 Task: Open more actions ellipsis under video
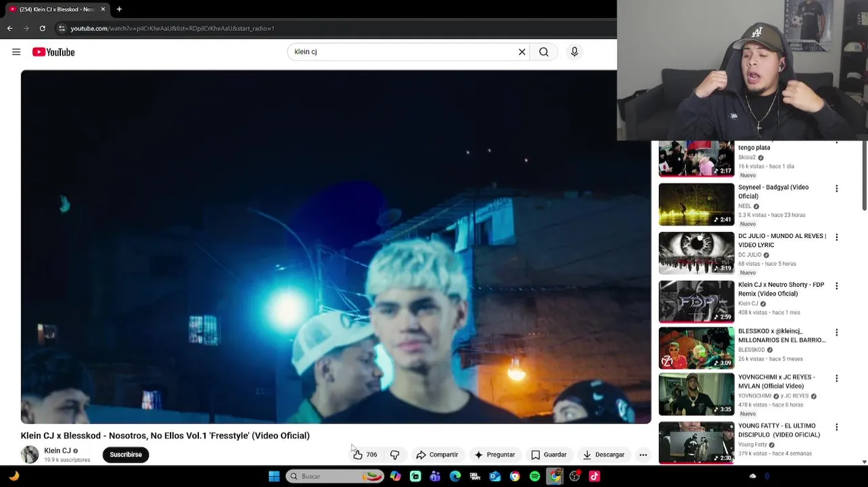click(643, 455)
